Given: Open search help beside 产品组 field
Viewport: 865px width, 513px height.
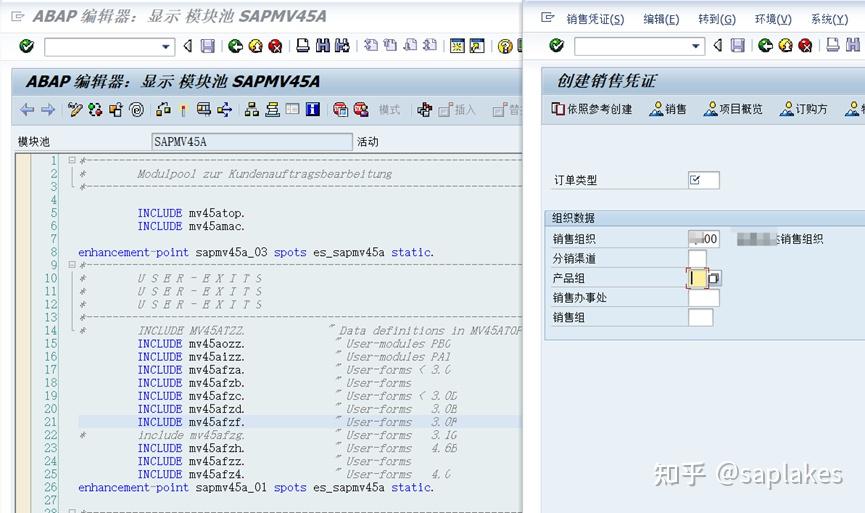Looking at the screenshot, I should click(714, 278).
